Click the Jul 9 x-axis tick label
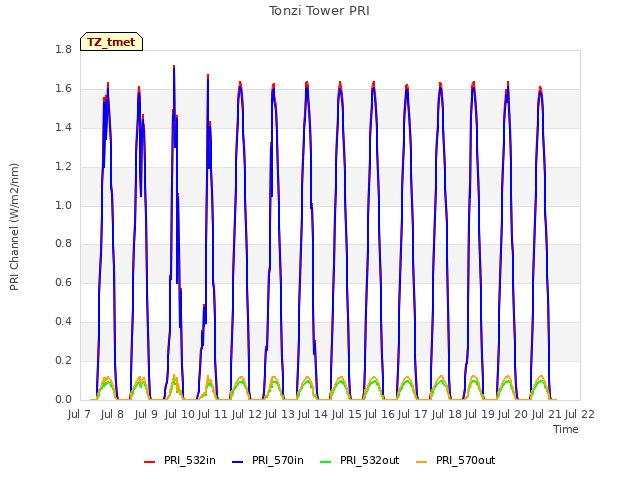 click(x=146, y=414)
